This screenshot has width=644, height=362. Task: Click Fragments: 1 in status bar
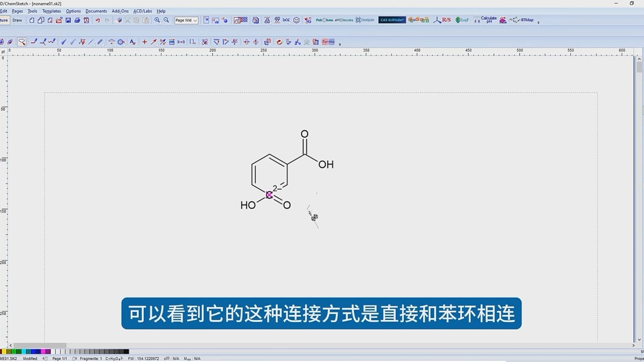91,359
